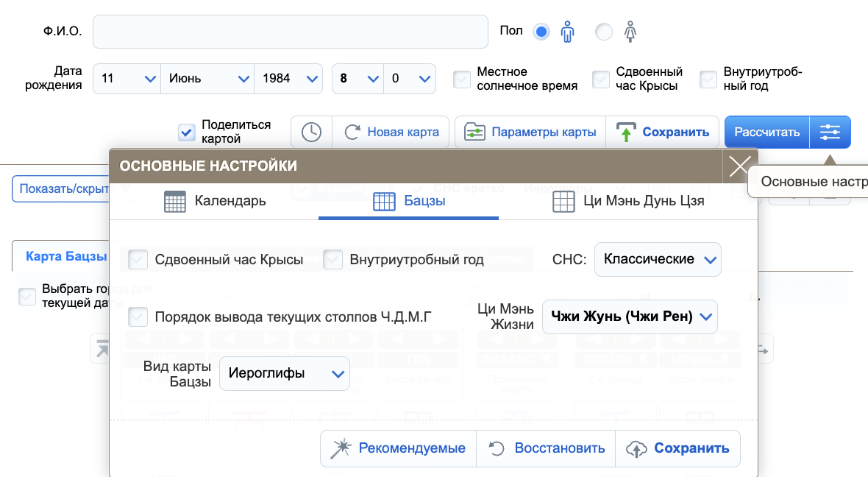Image resolution: width=868 pixels, height=477 pixels.
Task: Switch to the Календарь tab
Action: (215, 201)
